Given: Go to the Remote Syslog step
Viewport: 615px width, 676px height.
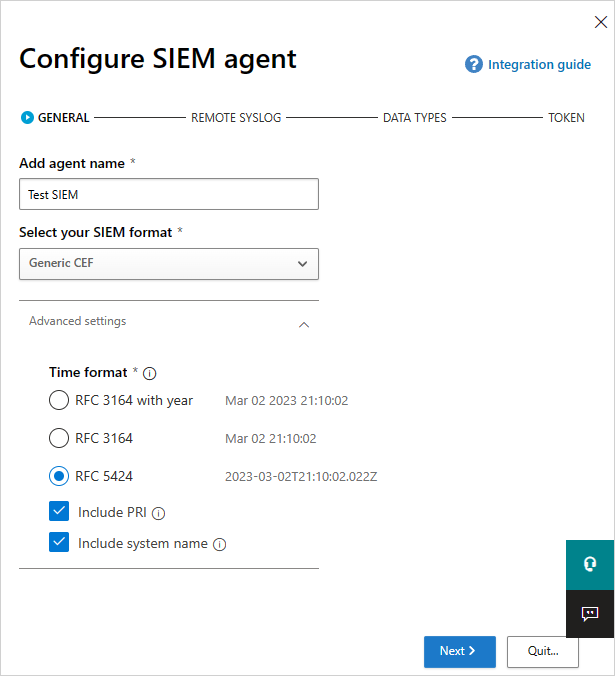Looking at the screenshot, I should [x=236, y=118].
